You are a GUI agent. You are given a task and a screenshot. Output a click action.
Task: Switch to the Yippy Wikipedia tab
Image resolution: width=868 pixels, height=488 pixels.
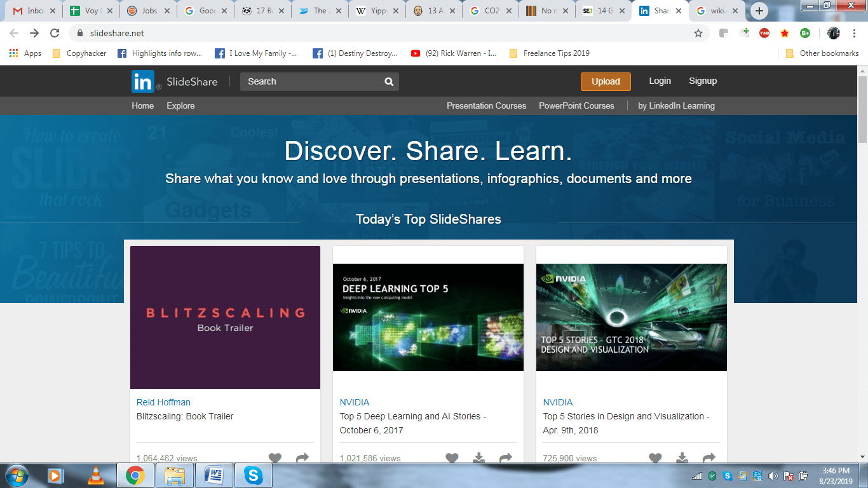click(x=376, y=11)
